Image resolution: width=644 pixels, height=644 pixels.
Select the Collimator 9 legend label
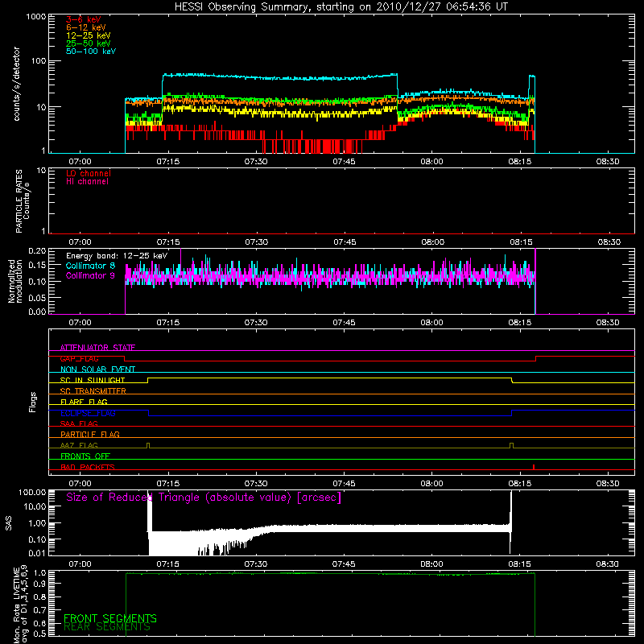tap(90, 275)
